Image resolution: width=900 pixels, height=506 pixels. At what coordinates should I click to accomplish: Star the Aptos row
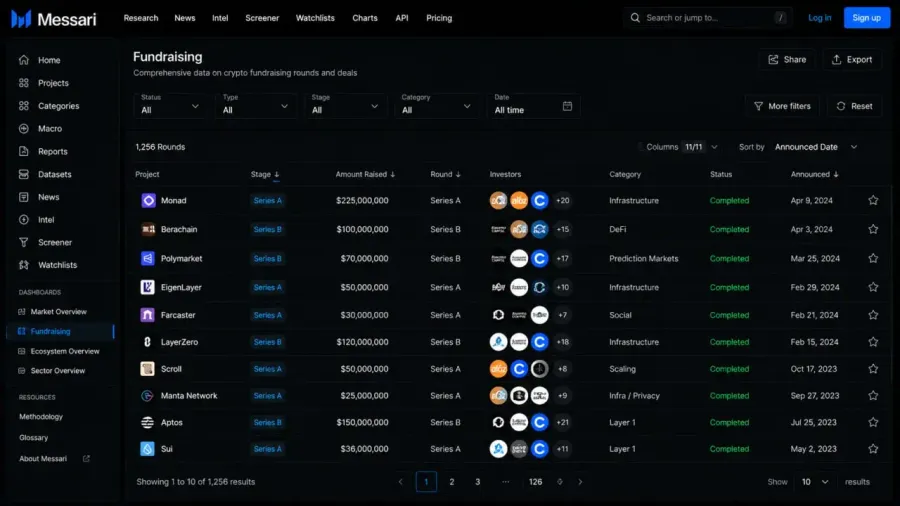click(x=873, y=422)
